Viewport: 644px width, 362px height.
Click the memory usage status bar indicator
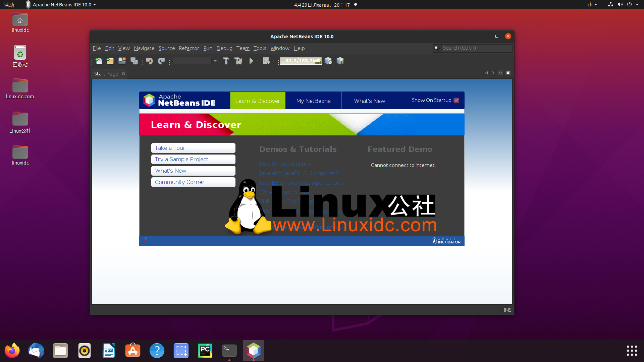pos(300,61)
